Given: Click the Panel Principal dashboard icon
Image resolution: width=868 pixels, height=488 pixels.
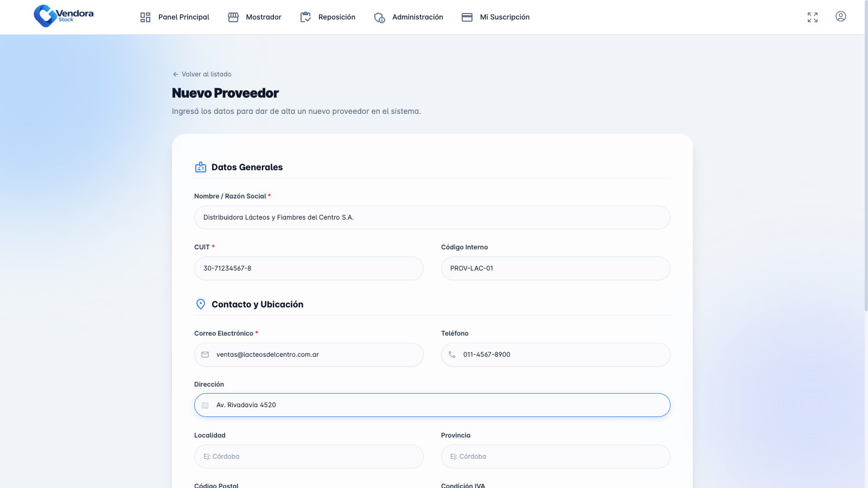Looking at the screenshot, I should click(145, 17).
